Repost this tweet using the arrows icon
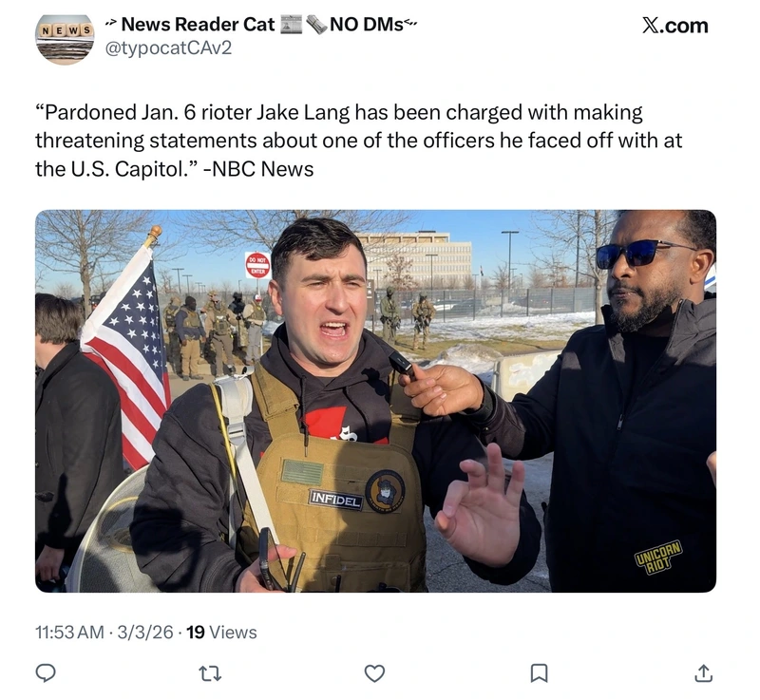Image resolution: width=760 pixels, height=700 pixels. coord(210,672)
